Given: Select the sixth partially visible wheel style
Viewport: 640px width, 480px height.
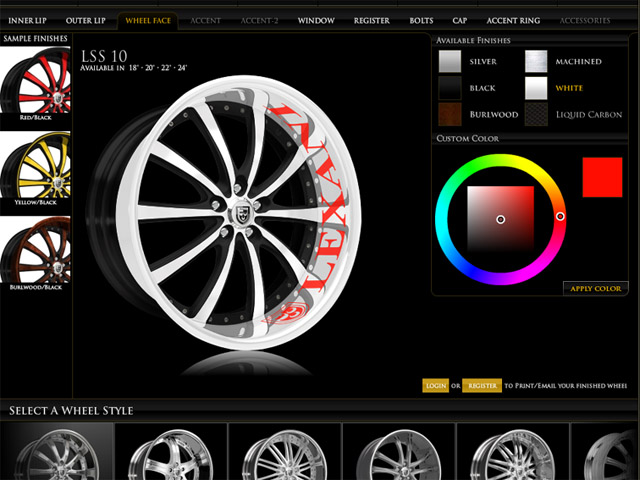Looking at the screenshot, I should [x=605, y=451].
